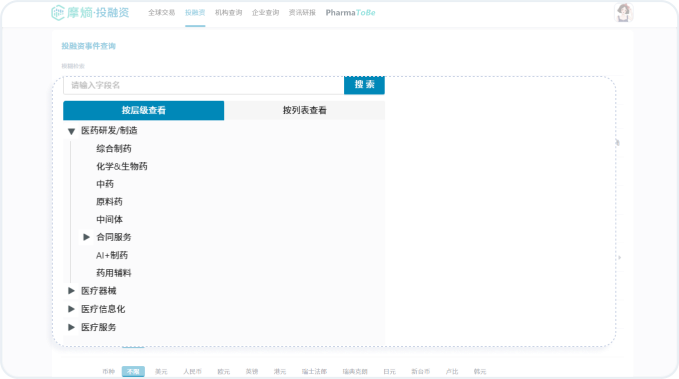This screenshot has height=379, width=679.
Task: Select 化学&生物药 in the tree
Action: (x=122, y=166)
